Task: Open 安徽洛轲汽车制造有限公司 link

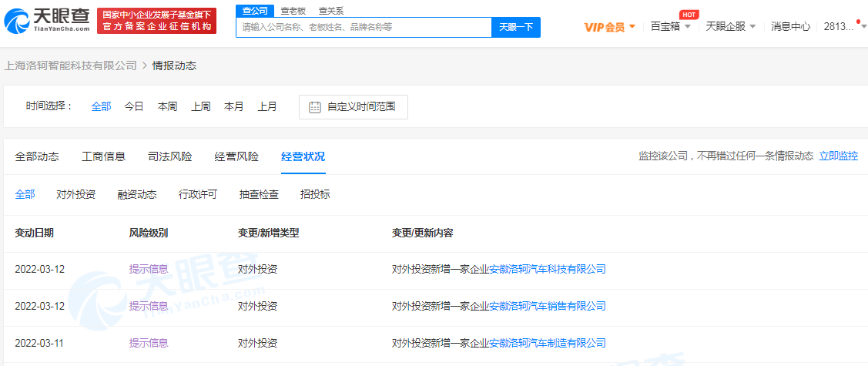Action: click(x=548, y=344)
